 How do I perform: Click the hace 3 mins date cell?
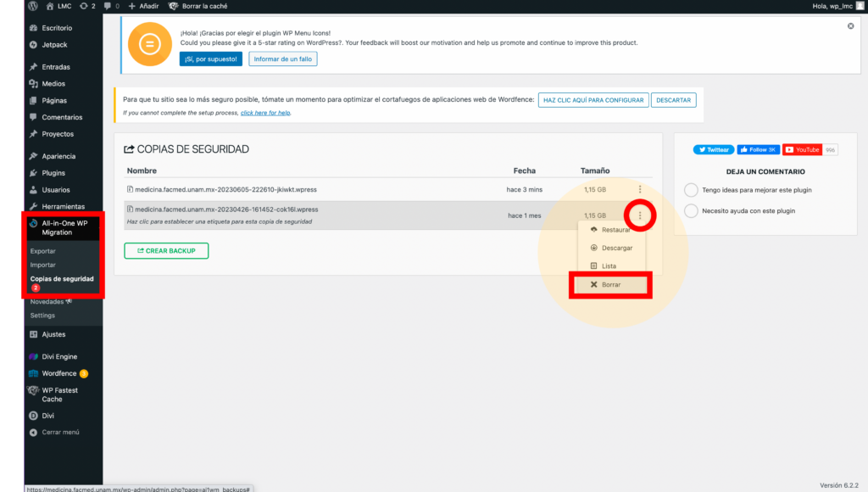tap(524, 189)
